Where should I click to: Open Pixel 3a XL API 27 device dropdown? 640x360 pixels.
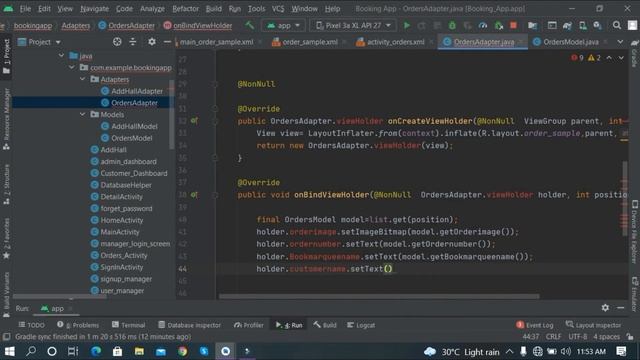[353, 25]
